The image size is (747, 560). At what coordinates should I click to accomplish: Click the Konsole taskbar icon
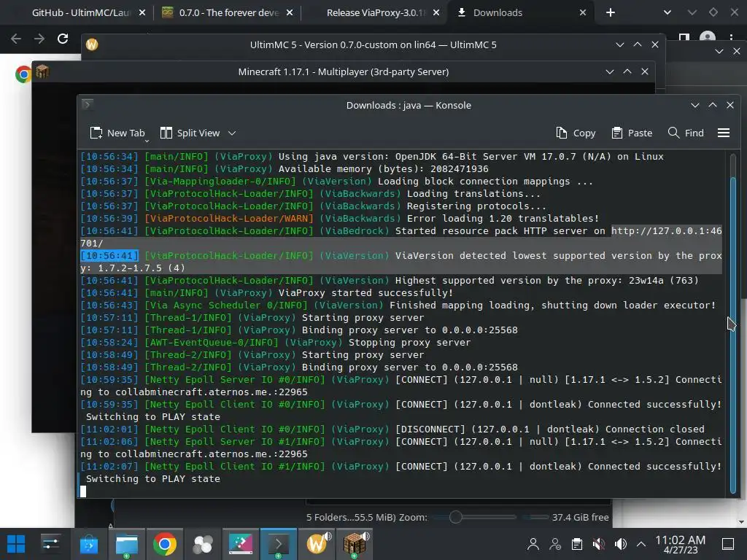[x=279, y=544]
